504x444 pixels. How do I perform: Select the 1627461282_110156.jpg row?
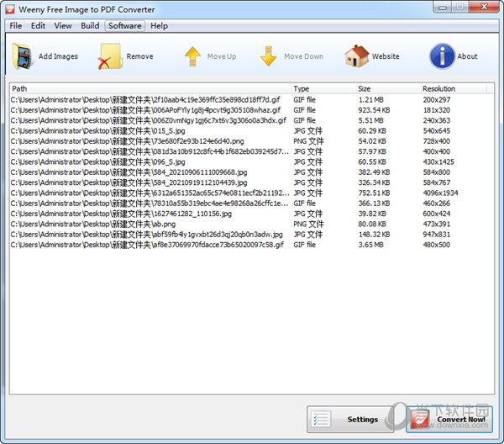251,214
